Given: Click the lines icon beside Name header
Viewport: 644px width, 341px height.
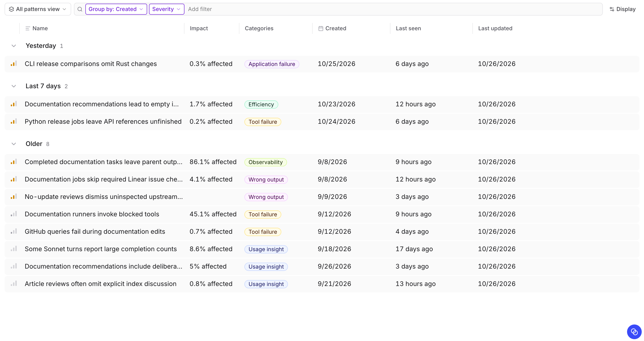Looking at the screenshot, I should [27, 28].
